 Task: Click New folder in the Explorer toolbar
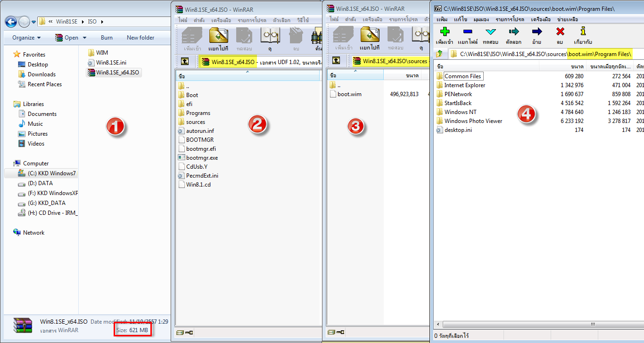pyautogui.click(x=140, y=38)
